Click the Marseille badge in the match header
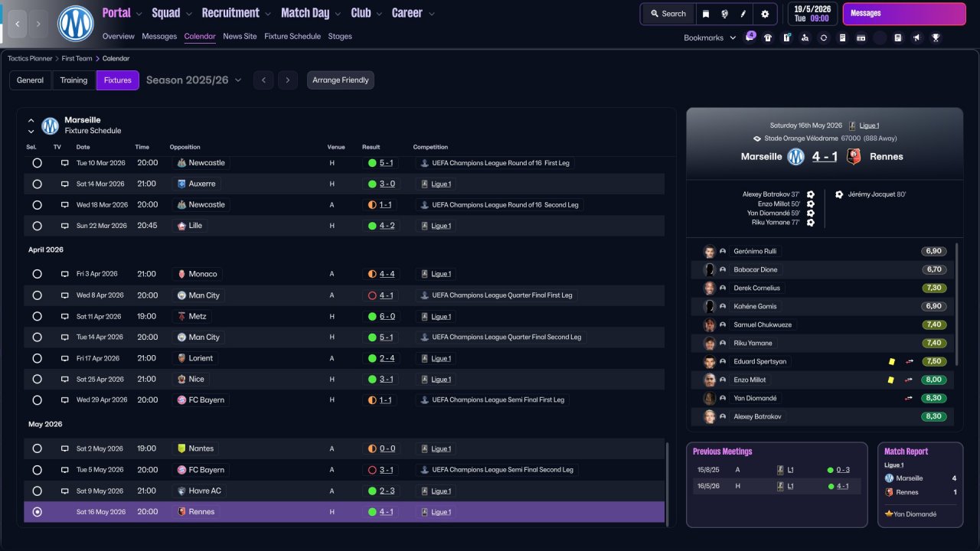The height and width of the screenshot is (551, 980). 796,157
